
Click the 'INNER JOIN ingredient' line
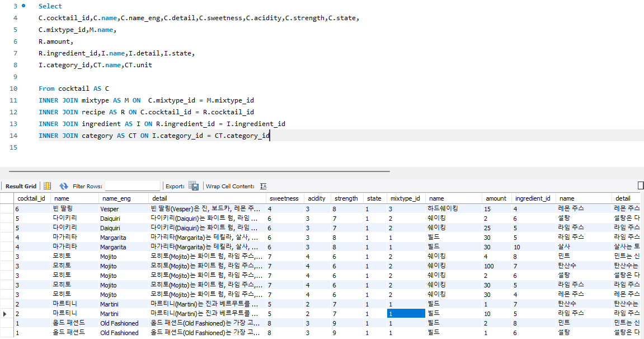(x=162, y=124)
